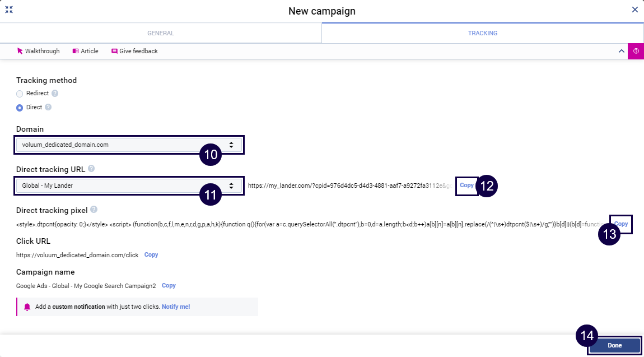This screenshot has height=357, width=644.
Task: Click help icon next to Redirect option
Action: pyautogui.click(x=55, y=94)
